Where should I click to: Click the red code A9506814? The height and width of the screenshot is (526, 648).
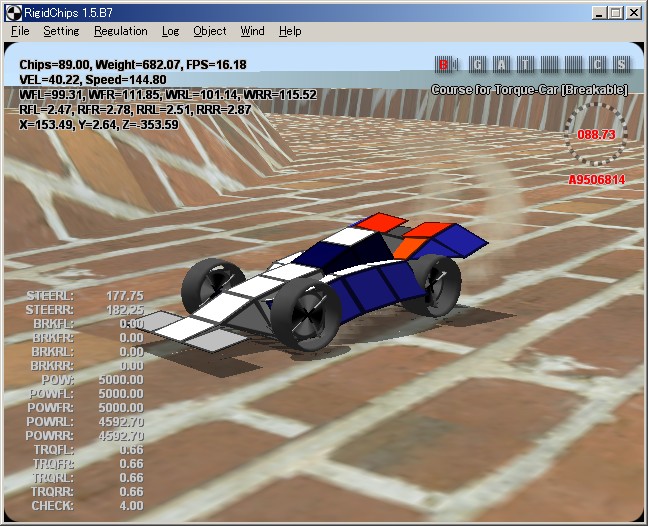coord(596,180)
